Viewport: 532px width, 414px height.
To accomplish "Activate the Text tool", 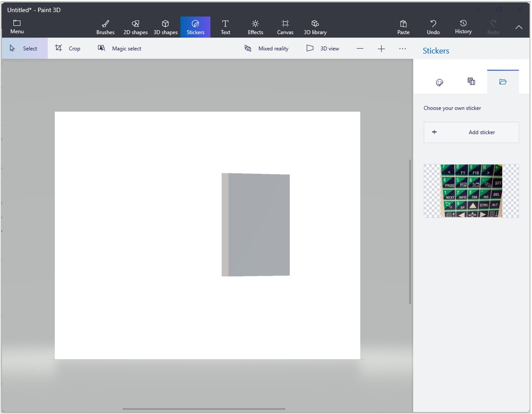I will tap(225, 27).
